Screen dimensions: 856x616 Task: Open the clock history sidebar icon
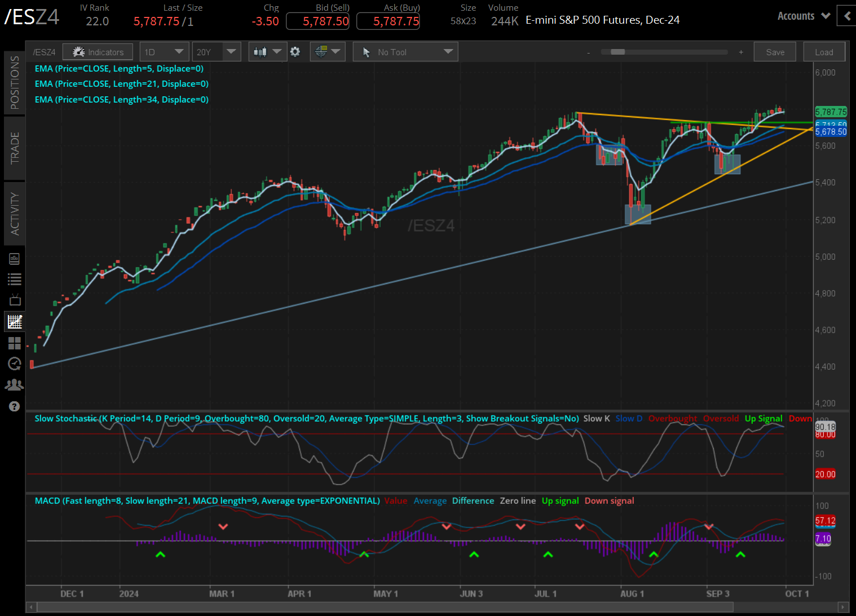click(x=15, y=364)
